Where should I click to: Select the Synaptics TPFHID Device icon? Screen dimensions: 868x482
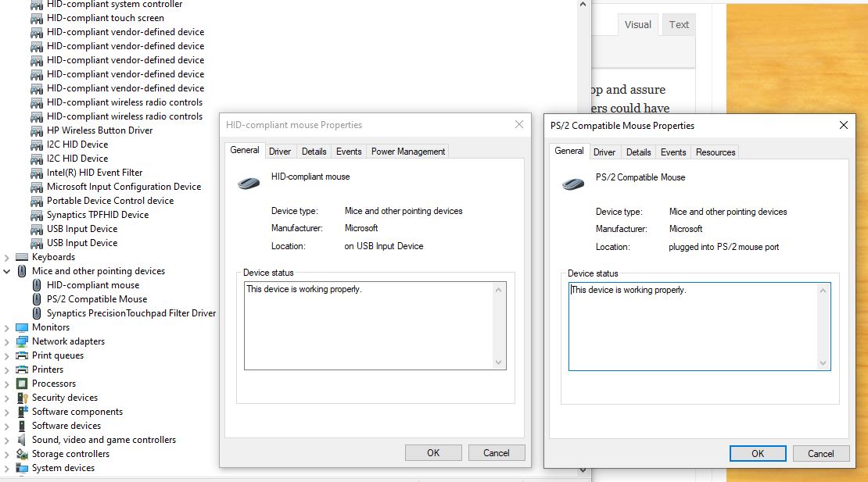tap(37, 215)
